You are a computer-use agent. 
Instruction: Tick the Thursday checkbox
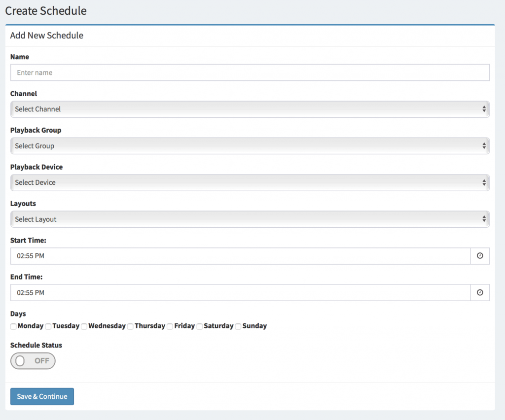(130, 326)
